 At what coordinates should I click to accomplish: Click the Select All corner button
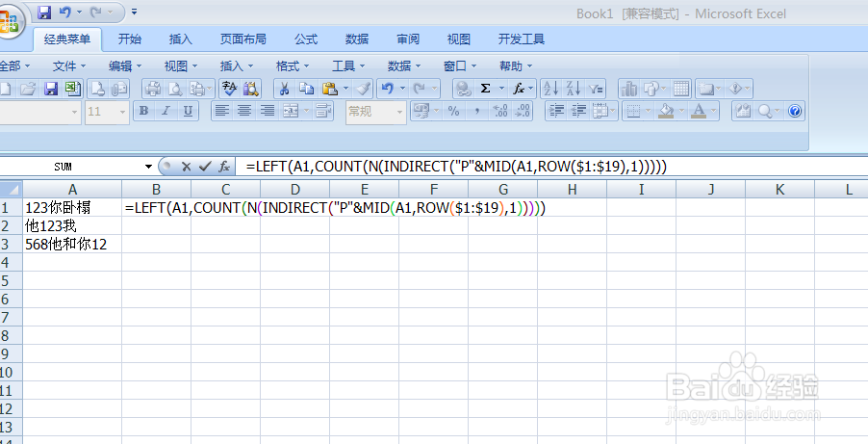click(x=11, y=189)
